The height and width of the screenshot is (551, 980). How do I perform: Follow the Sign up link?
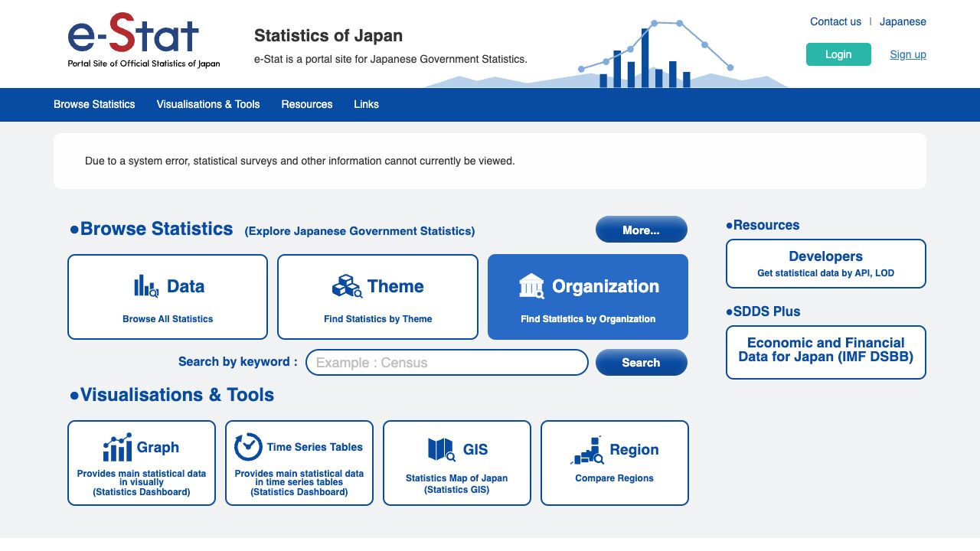coord(907,55)
